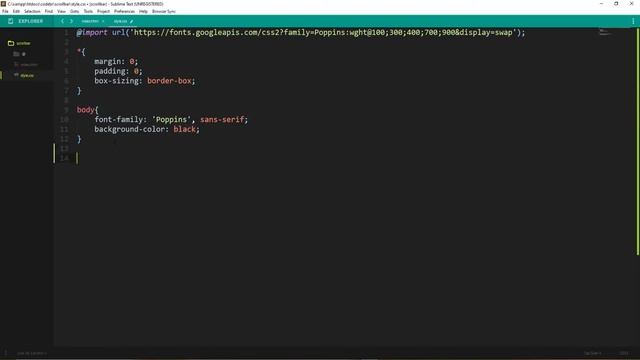Open the Help menu

click(143, 11)
